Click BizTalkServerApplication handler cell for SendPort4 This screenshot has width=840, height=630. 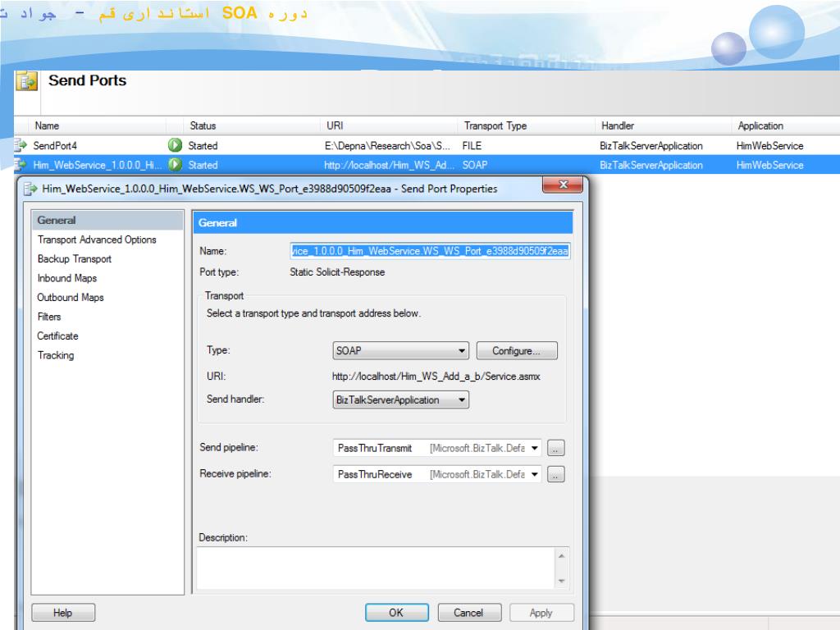coord(651,146)
